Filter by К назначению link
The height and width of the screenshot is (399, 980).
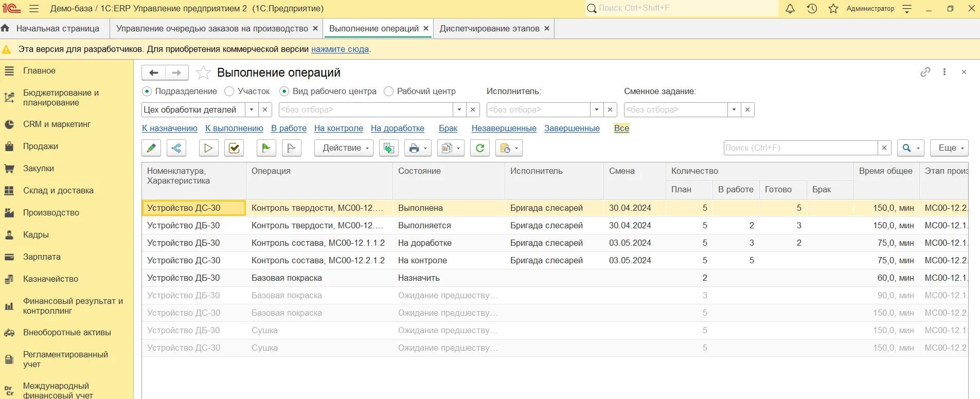[170, 129]
